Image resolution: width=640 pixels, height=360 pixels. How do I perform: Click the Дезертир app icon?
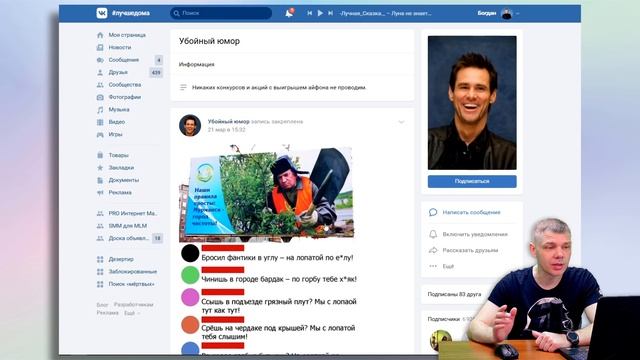pyautogui.click(x=100, y=259)
